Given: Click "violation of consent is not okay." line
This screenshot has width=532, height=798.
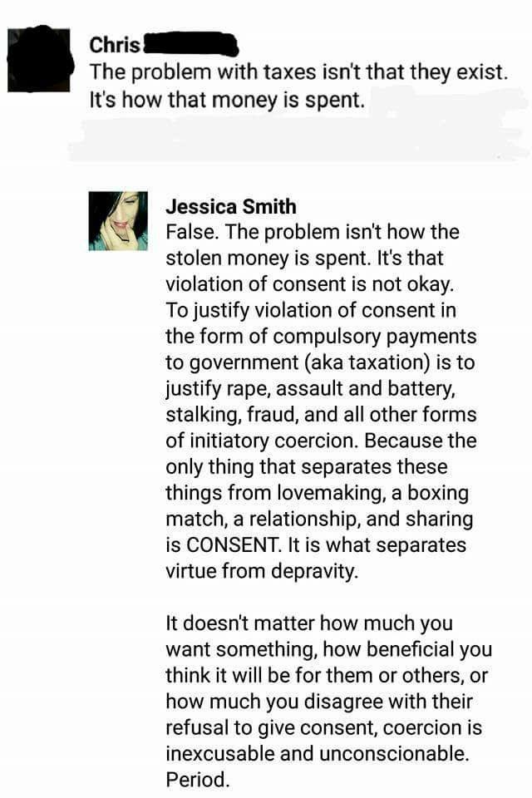Looking at the screenshot, I should (x=309, y=284).
